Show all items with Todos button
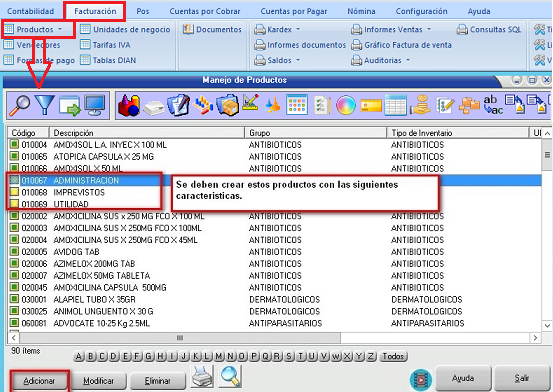The width and height of the screenshot is (553, 392). [393, 356]
